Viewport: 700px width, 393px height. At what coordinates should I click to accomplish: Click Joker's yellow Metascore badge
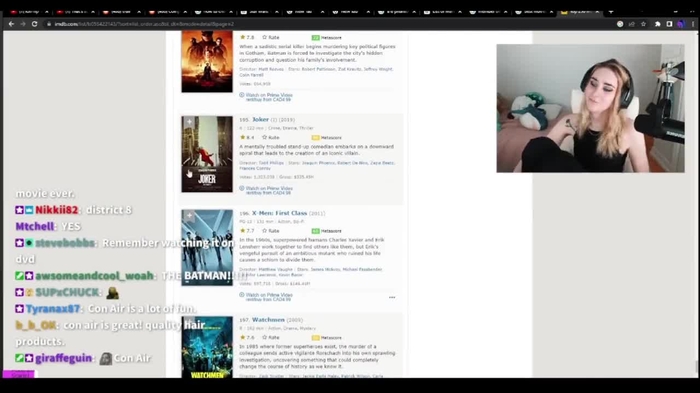pos(316,138)
